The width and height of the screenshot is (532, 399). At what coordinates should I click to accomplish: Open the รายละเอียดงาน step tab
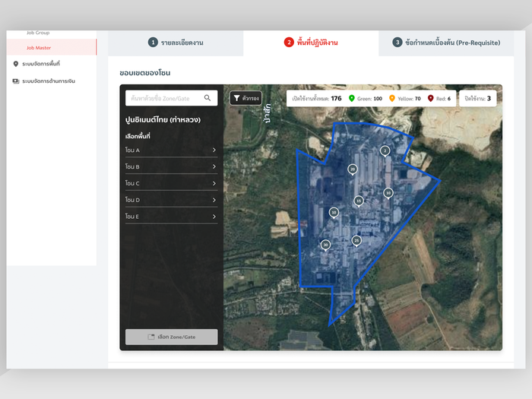[x=176, y=43]
